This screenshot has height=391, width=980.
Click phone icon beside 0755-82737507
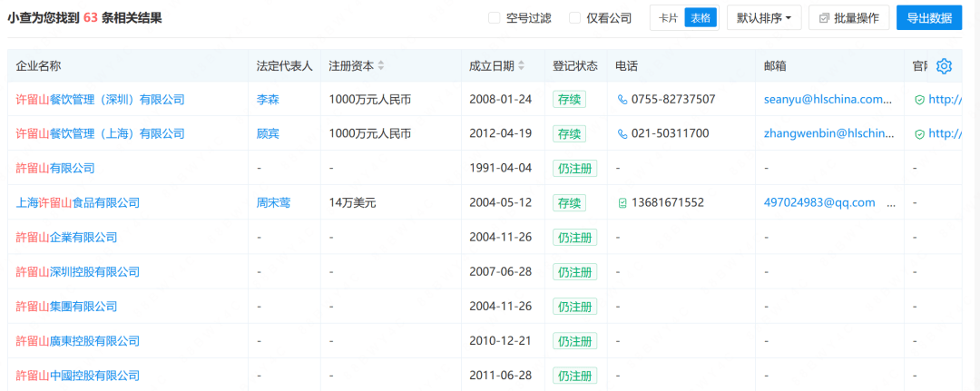click(622, 99)
